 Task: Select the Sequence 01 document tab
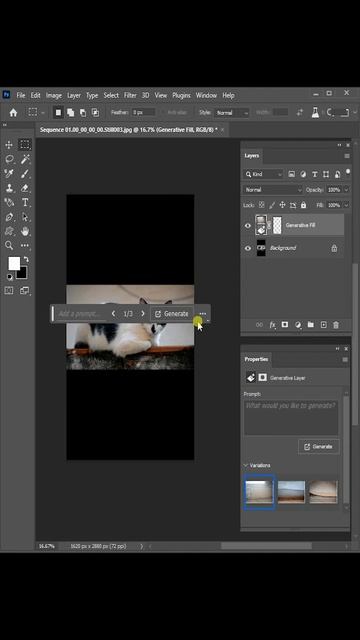[129, 130]
